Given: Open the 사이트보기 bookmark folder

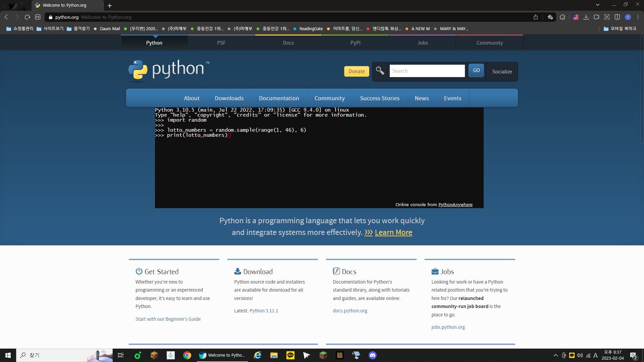Looking at the screenshot, I should pyautogui.click(x=50, y=29).
